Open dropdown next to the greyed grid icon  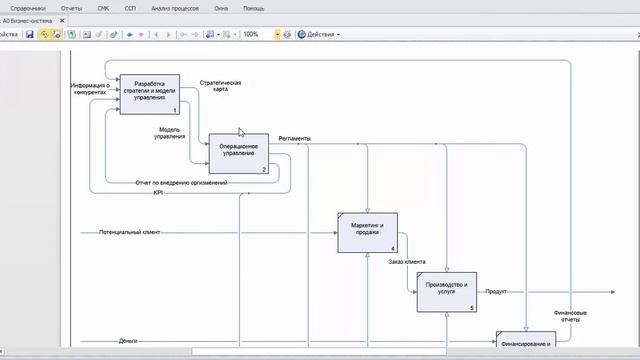[x=235, y=35]
